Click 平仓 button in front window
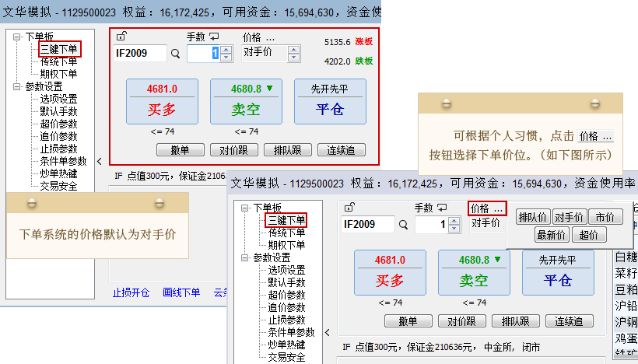Image resolution: width=638 pixels, height=364 pixels. [558, 273]
